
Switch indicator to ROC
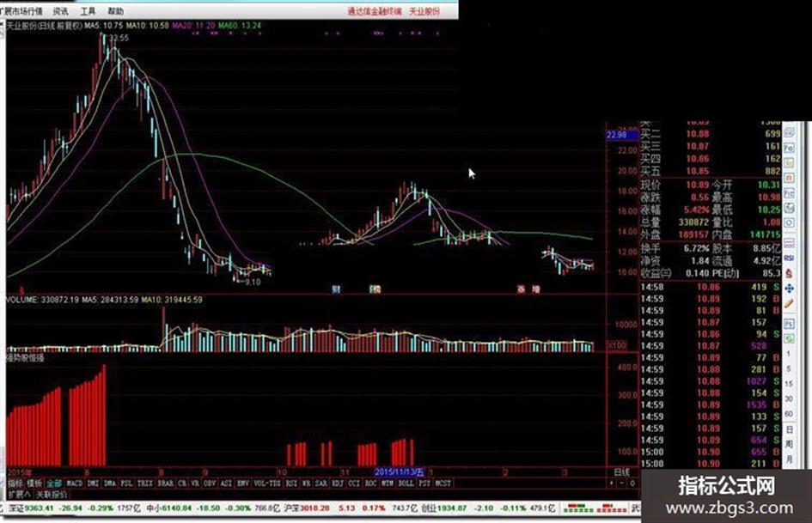point(371,483)
